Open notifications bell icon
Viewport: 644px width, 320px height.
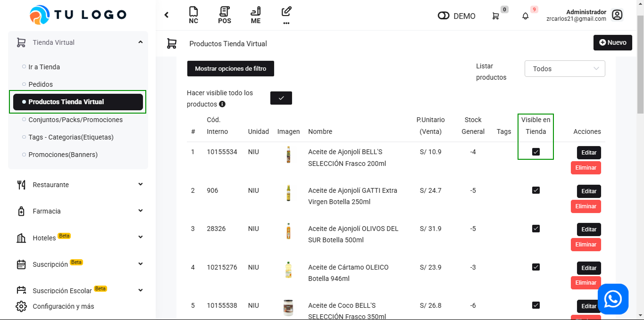click(526, 16)
